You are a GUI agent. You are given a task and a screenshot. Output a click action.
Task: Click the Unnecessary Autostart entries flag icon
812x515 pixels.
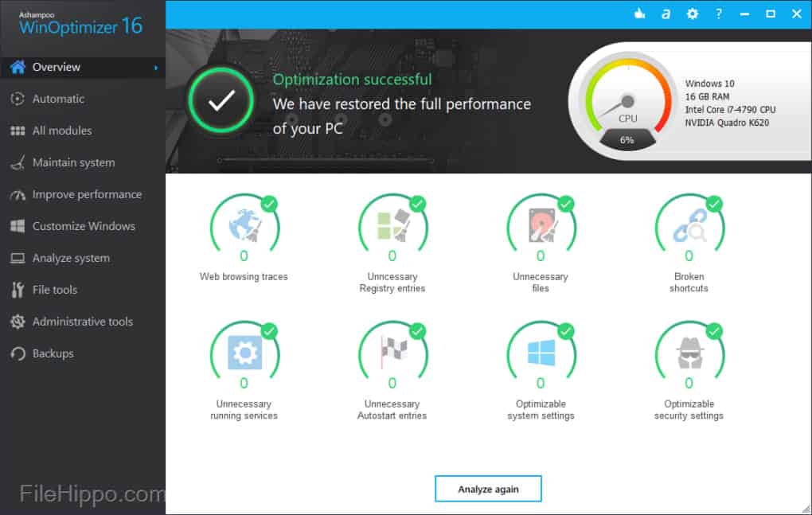392,353
